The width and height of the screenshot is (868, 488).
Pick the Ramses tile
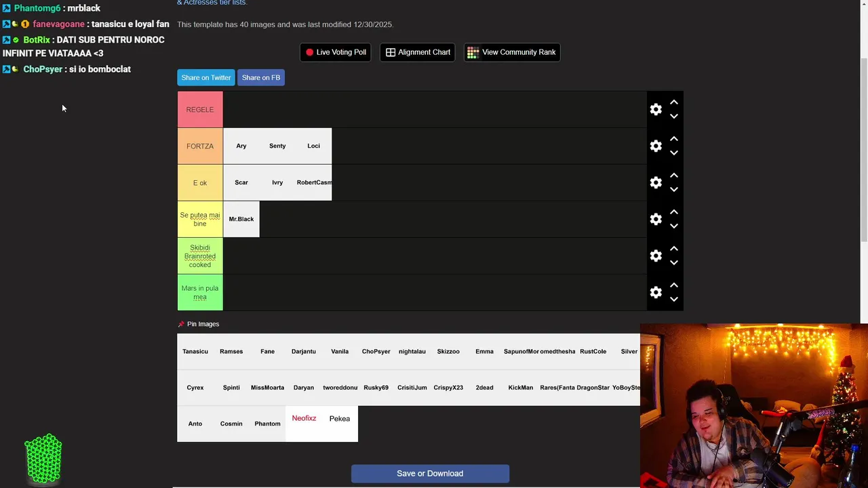[231, 351]
